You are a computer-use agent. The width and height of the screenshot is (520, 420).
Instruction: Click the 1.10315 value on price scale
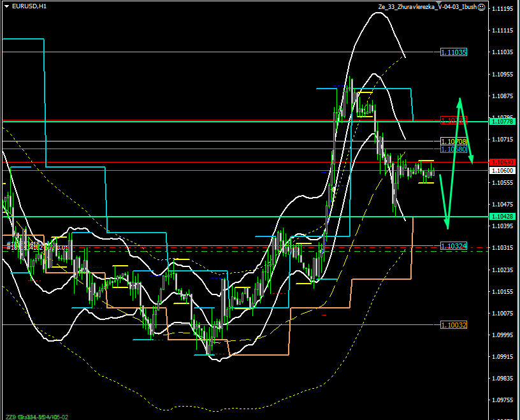coord(502,248)
